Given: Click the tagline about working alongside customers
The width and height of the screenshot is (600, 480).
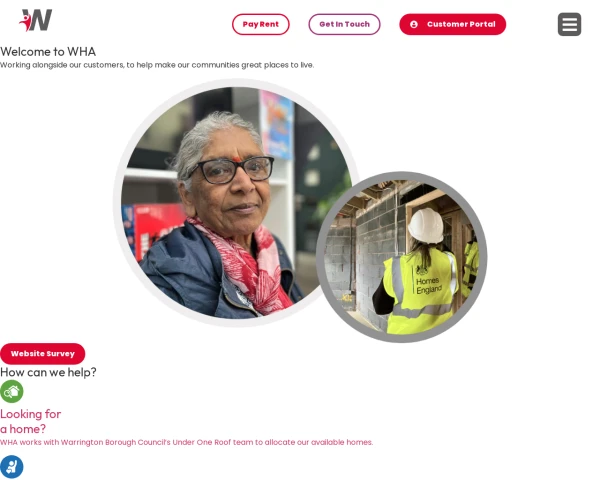Looking at the screenshot, I should (x=157, y=65).
